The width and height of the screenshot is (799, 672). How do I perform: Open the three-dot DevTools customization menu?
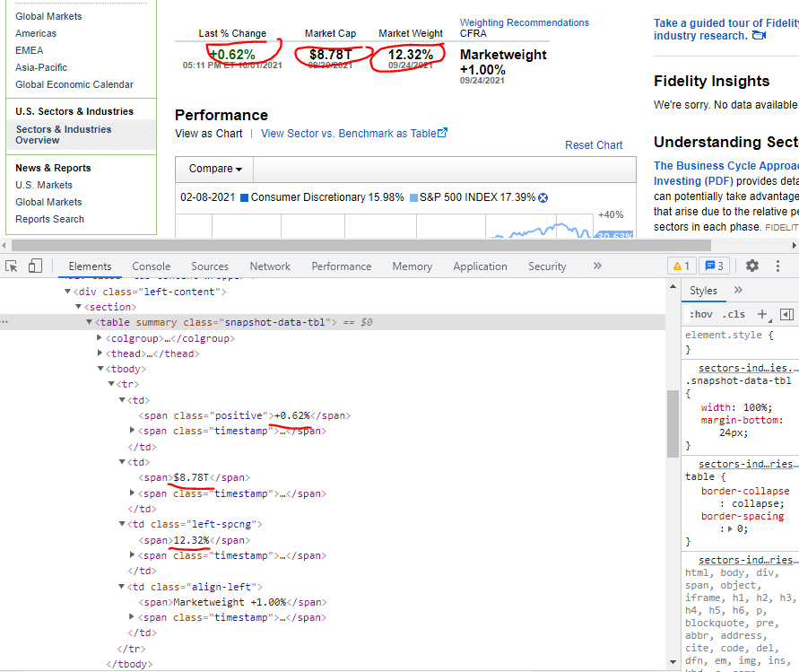click(778, 266)
